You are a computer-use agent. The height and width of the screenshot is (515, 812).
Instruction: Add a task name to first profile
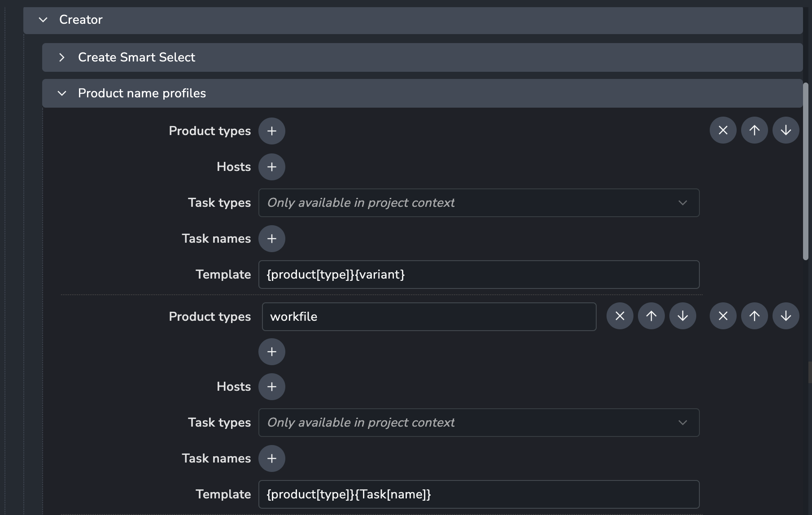(x=271, y=239)
